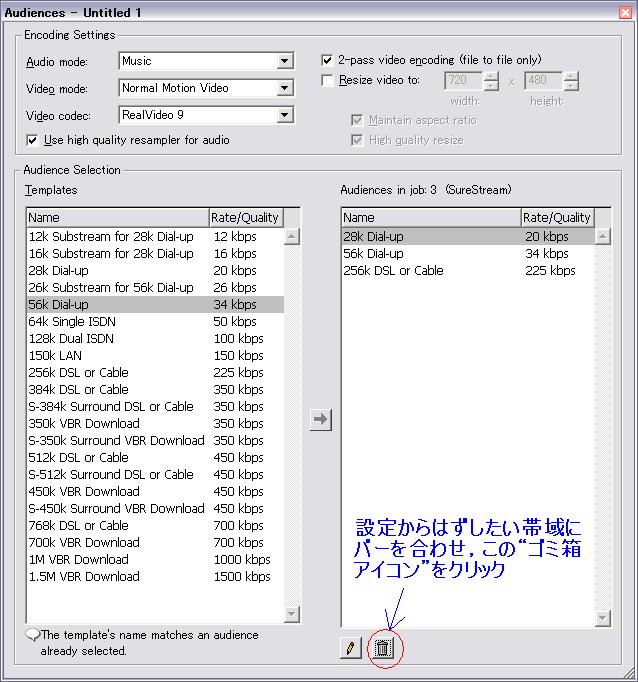
Task: Select 384k DSL or Cable template
Action: coord(155,389)
